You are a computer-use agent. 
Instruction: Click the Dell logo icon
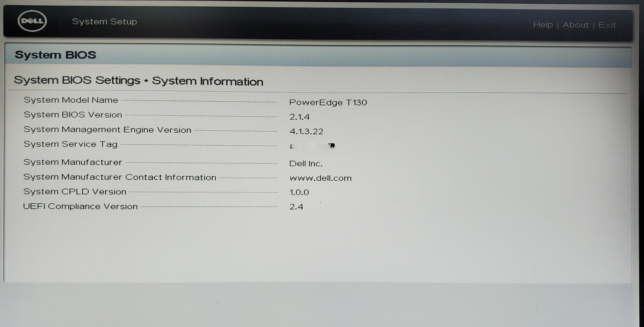click(x=32, y=21)
